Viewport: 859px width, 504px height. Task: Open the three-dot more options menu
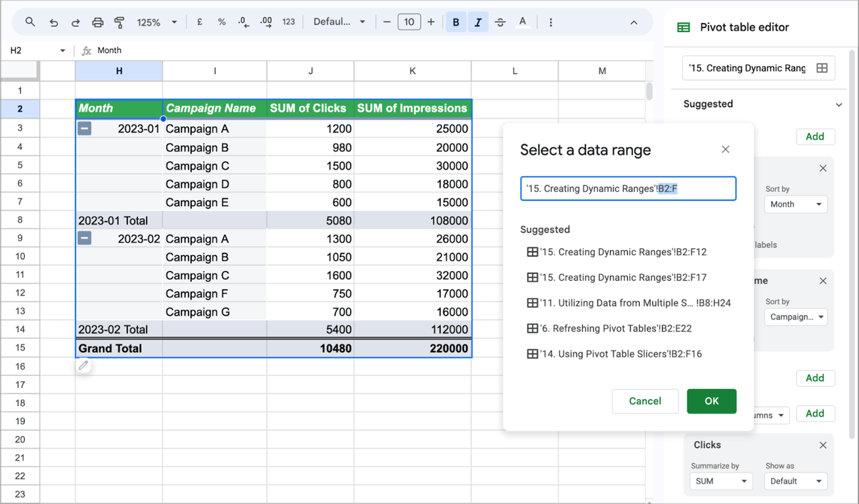coord(550,22)
